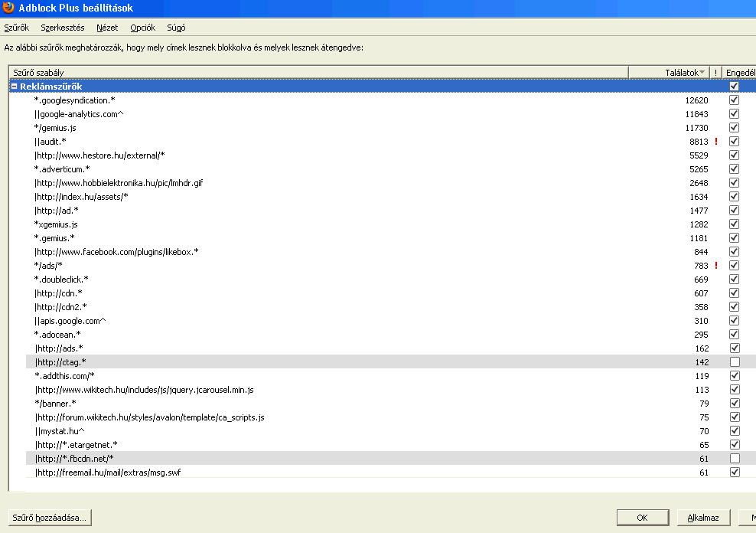The width and height of the screenshot is (756, 533).
Task: Uncheck the *.adverticum.* filter checkbox
Action: pos(735,168)
